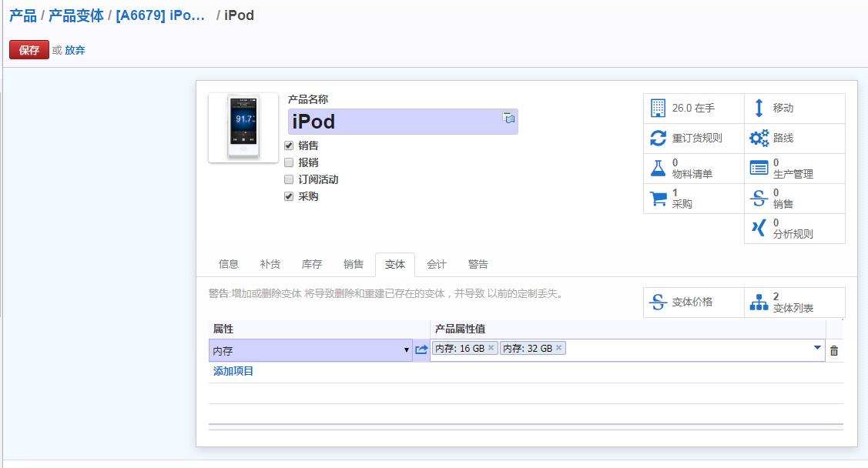Click the 放弃 discard link

point(75,50)
